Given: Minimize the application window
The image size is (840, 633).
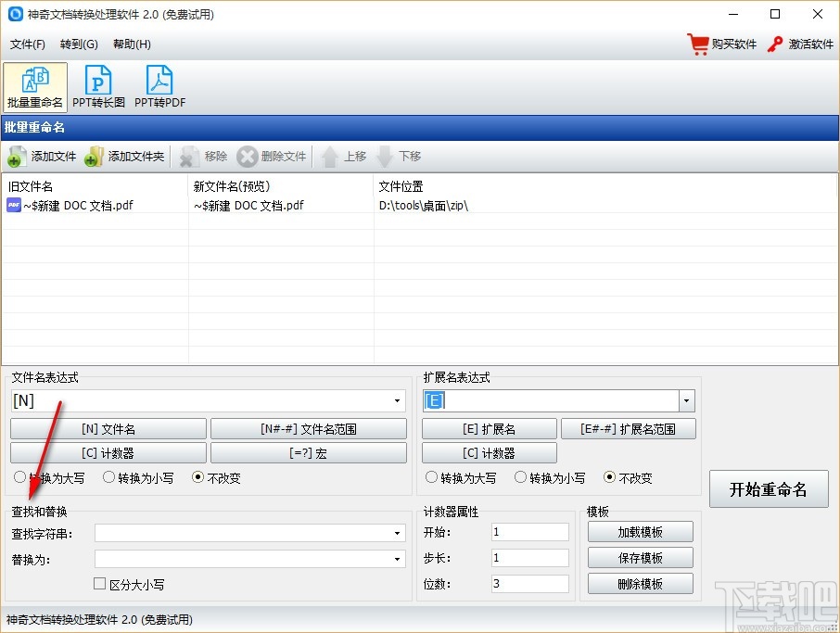Looking at the screenshot, I should point(733,15).
